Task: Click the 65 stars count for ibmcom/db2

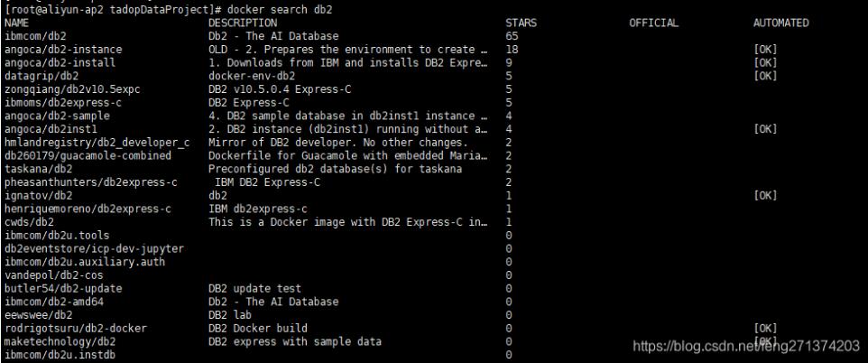Action: (512, 34)
